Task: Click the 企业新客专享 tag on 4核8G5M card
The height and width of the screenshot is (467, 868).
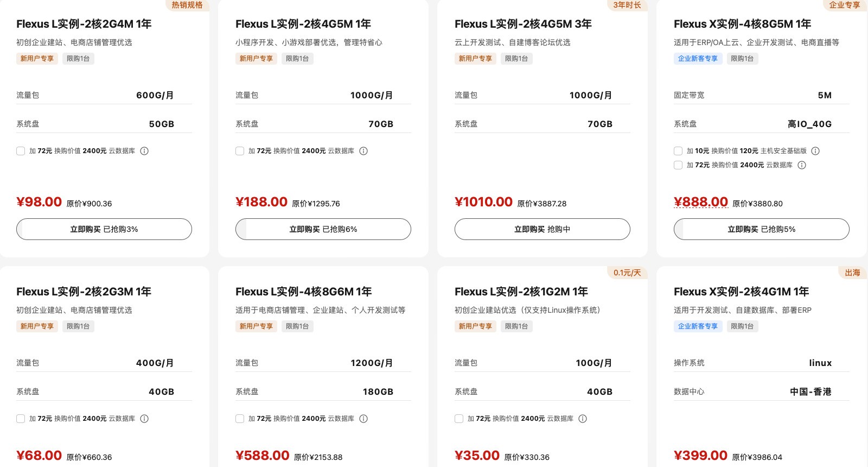Action: tap(698, 59)
